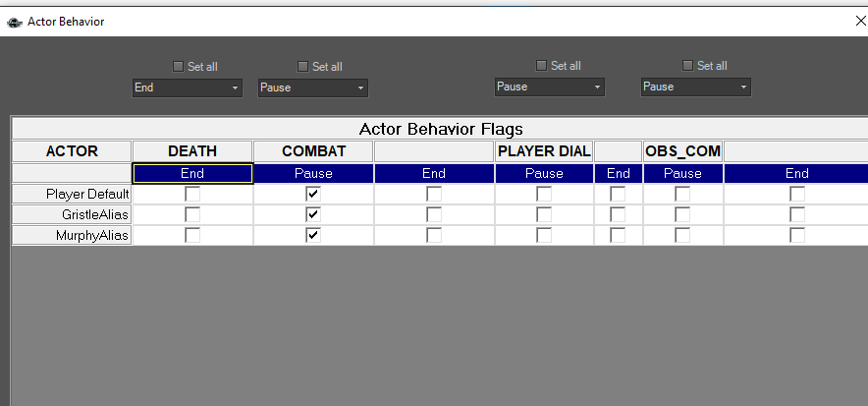Check End box after OBS_COM Pause for GristleAlias
Screen dimensions: 868x406
(x=797, y=214)
